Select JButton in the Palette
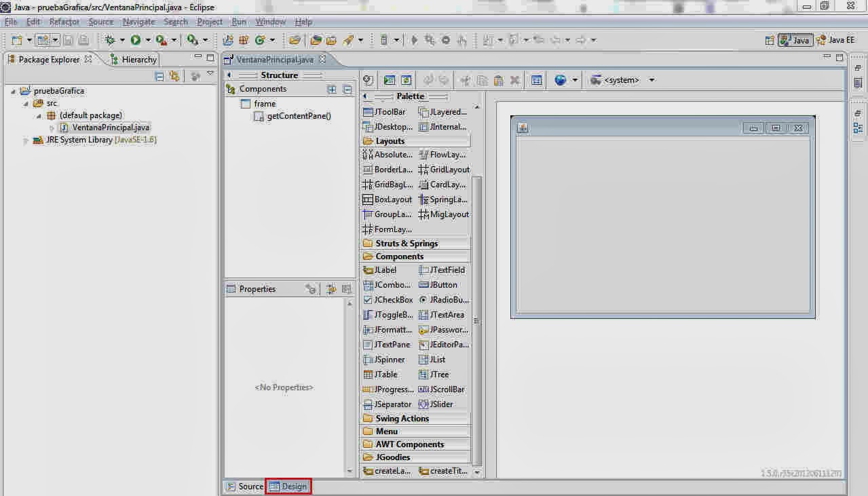 [438, 285]
